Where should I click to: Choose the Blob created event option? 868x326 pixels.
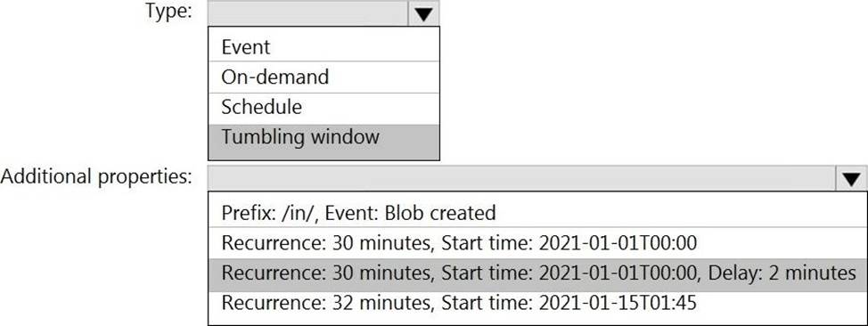[537, 212]
